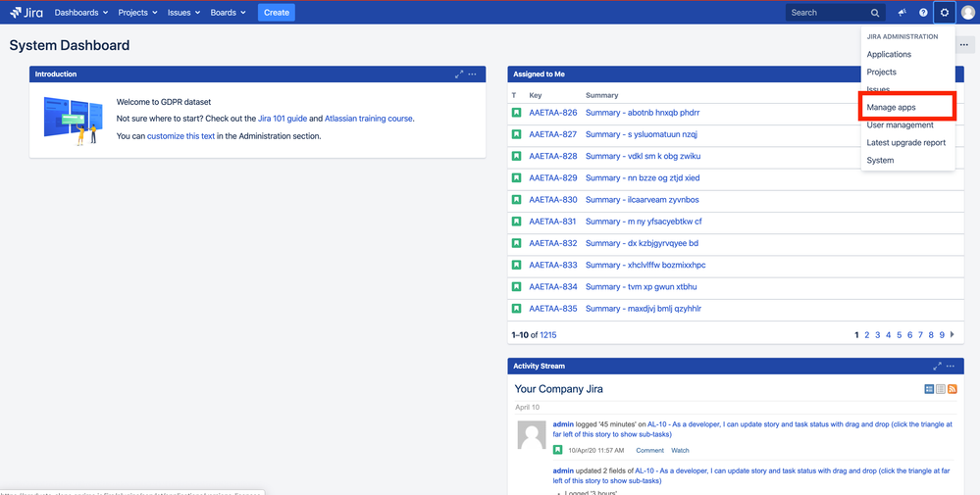Click the Key column header
Viewport: 980px width, 495px height.
click(x=535, y=95)
